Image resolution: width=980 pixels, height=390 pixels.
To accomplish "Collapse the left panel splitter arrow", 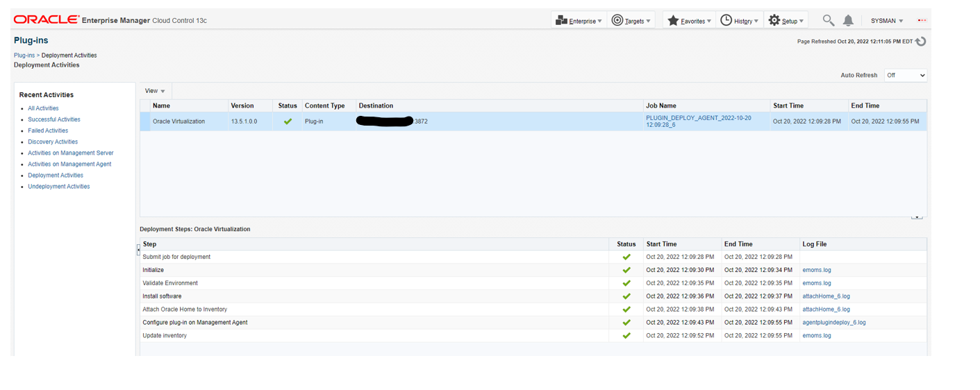I will tap(138, 250).
